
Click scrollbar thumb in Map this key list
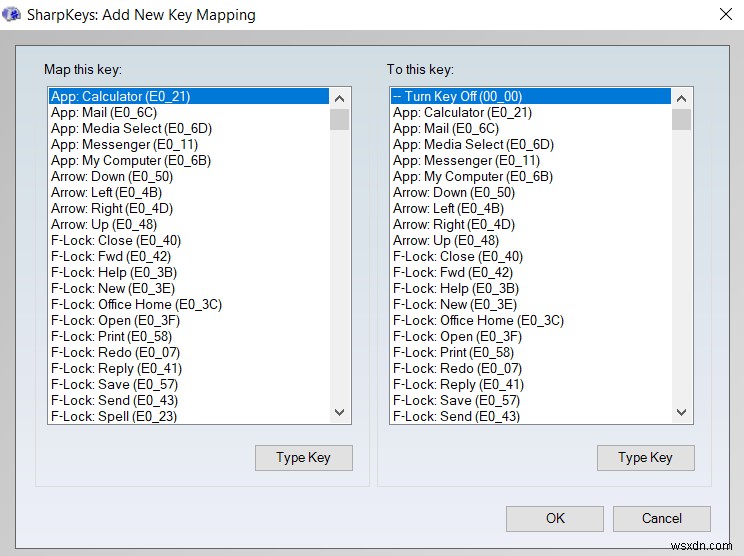[340, 119]
